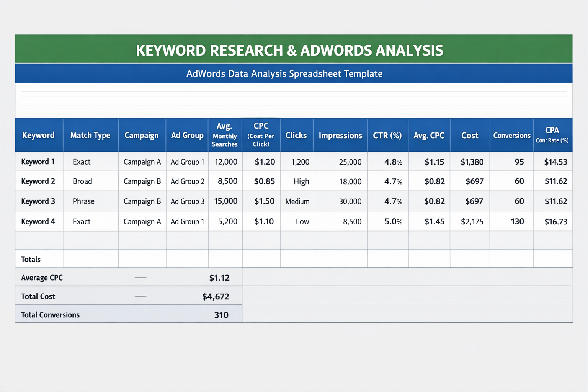Click the Match Type column header
This screenshot has width=588, height=392.
click(90, 135)
